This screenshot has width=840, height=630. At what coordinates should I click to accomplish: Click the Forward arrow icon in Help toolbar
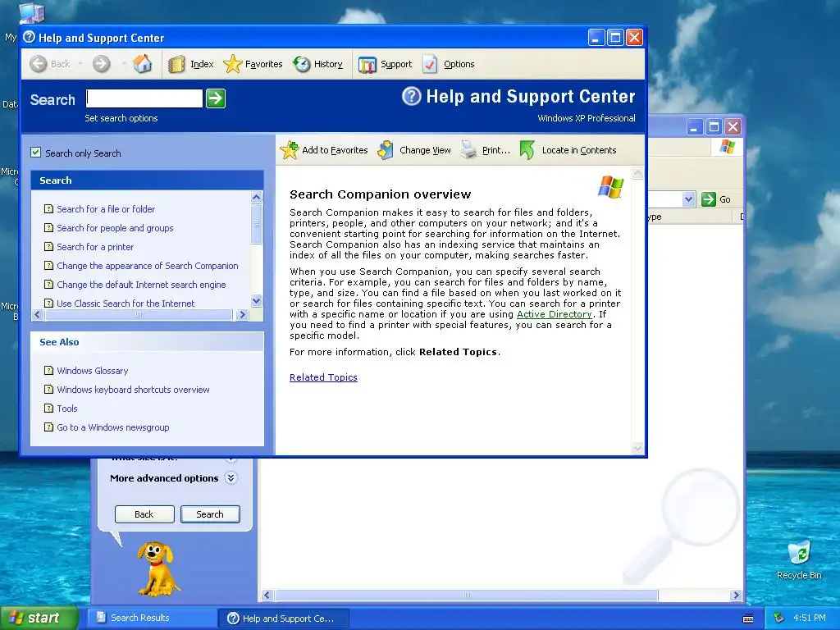[x=101, y=64]
